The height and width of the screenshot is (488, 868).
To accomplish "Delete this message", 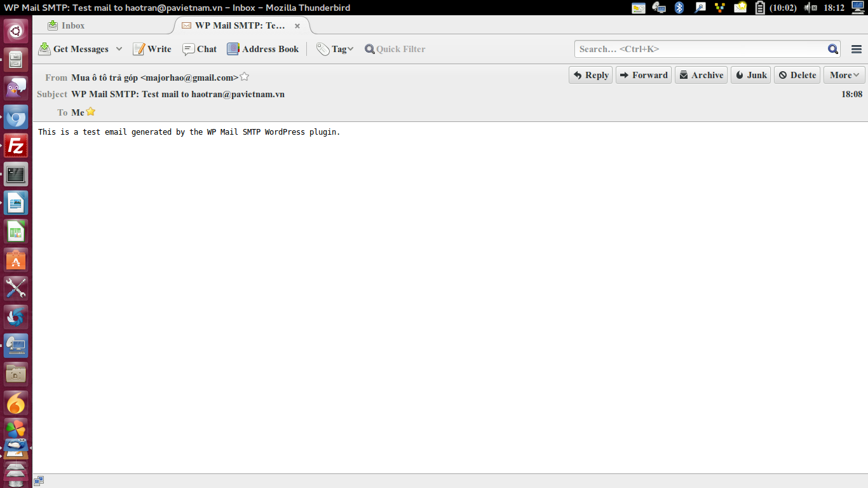I will pyautogui.click(x=797, y=75).
